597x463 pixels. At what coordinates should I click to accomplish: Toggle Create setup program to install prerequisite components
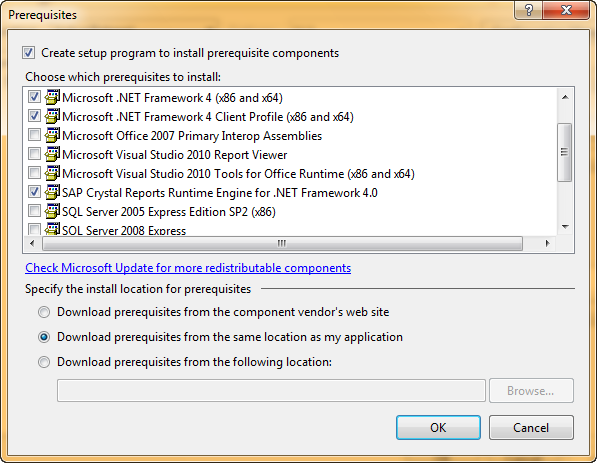point(29,53)
